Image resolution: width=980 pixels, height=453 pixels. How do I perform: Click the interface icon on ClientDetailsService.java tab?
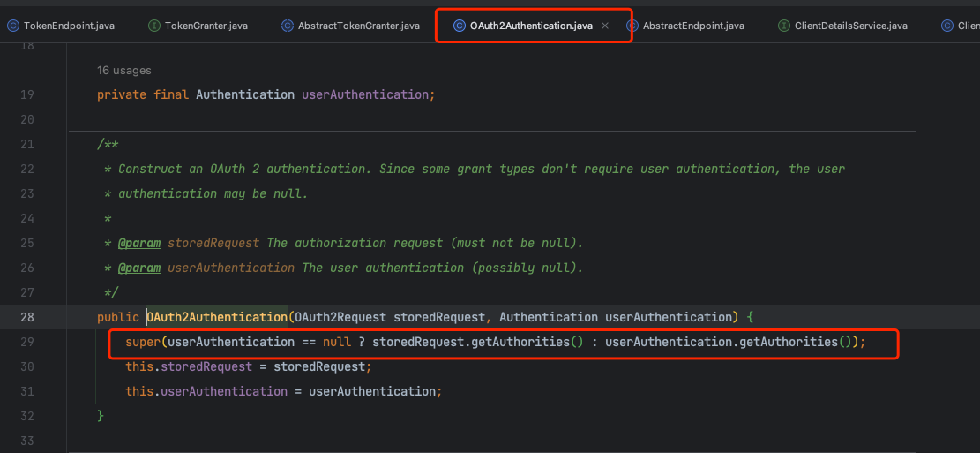tap(784, 26)
